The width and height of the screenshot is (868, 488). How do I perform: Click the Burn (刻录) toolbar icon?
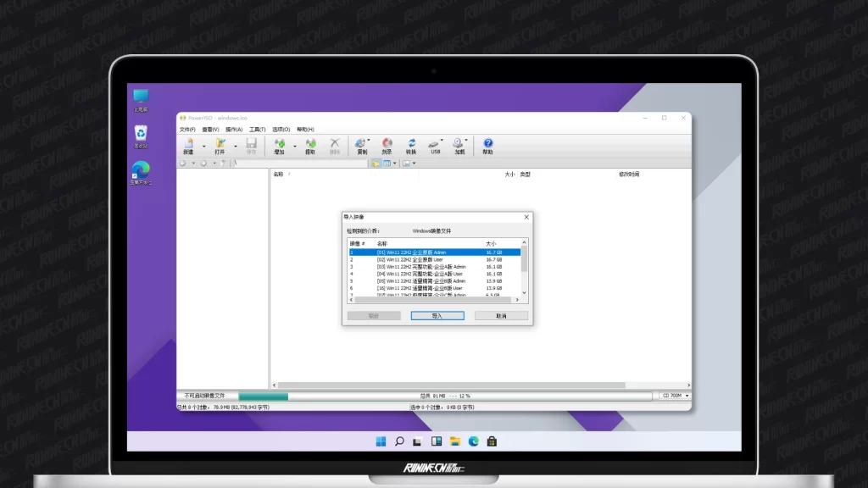pyautogui.click(x=387, y=145)
